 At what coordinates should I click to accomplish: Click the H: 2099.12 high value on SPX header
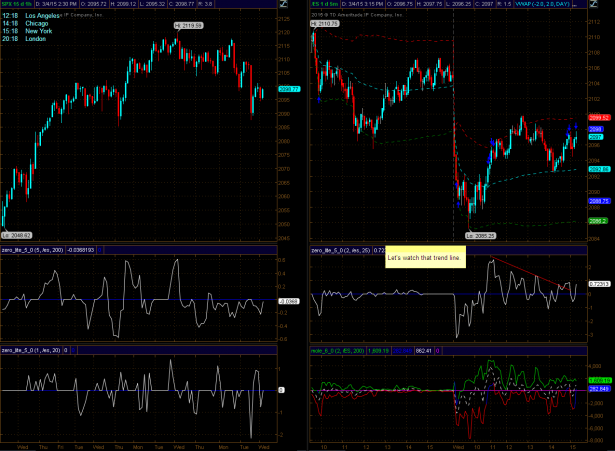click(123, 4)
